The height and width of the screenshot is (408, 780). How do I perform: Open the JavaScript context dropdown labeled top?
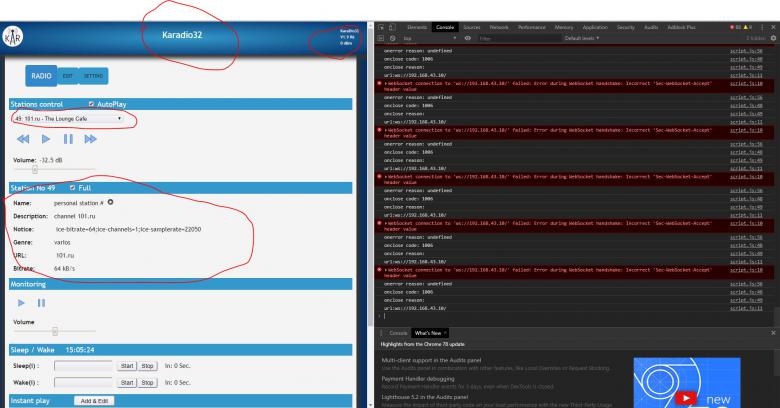coord(430,38)
